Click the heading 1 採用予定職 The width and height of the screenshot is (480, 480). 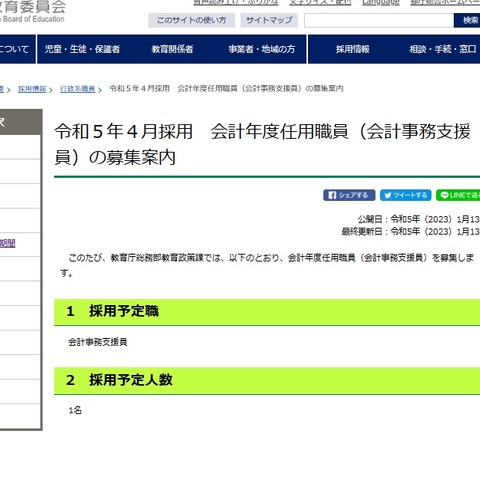pos(267,311)
